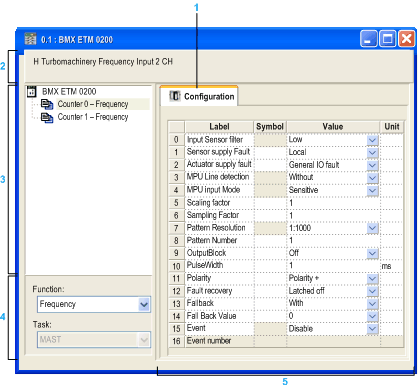Screen dimensions: 418x389
Task: Click the 'Actuator supply fault' label cell
Action: tap(219, 165)
